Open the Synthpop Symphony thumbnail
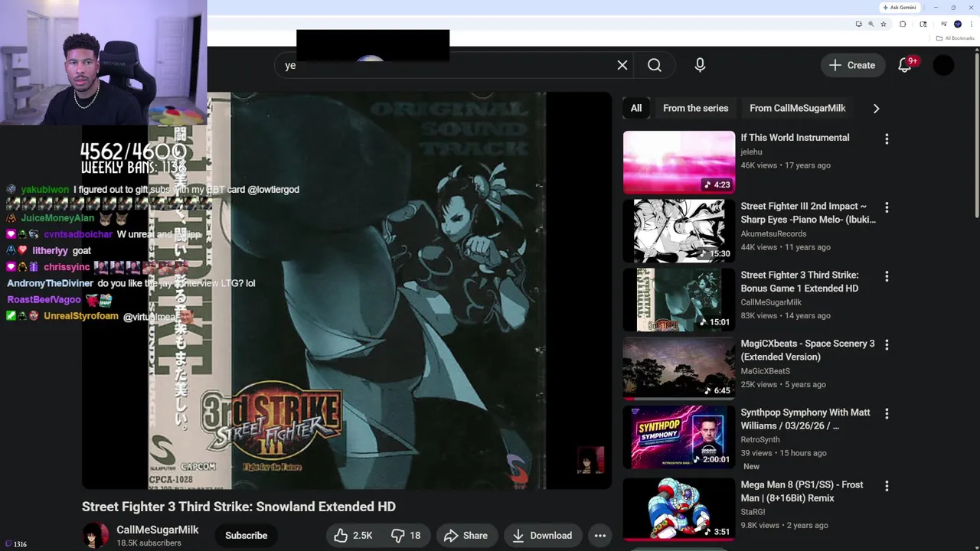Screen dimensions: 980x551 tap(679, 437)
